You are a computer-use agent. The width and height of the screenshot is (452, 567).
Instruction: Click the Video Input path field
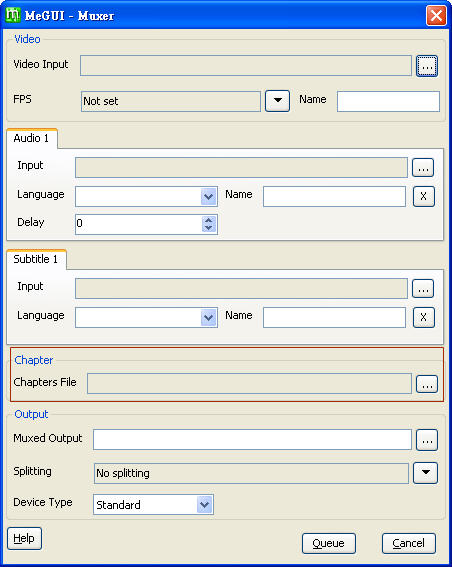246,65
